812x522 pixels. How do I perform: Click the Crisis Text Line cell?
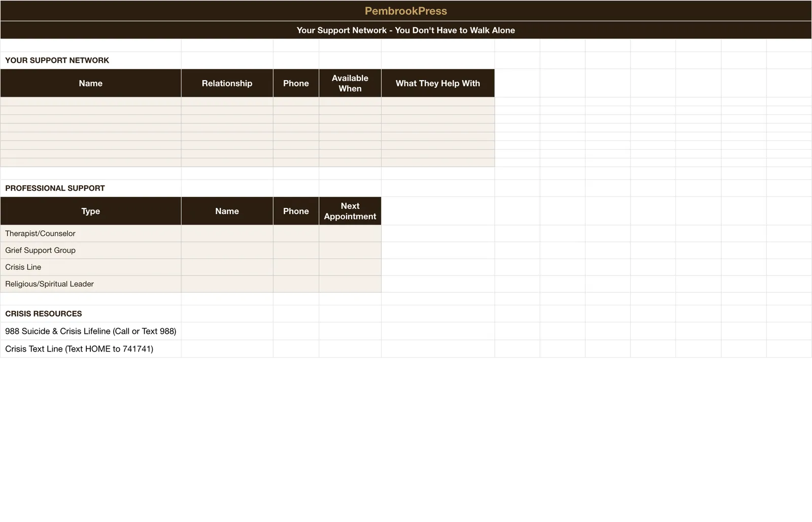[91, 349]
